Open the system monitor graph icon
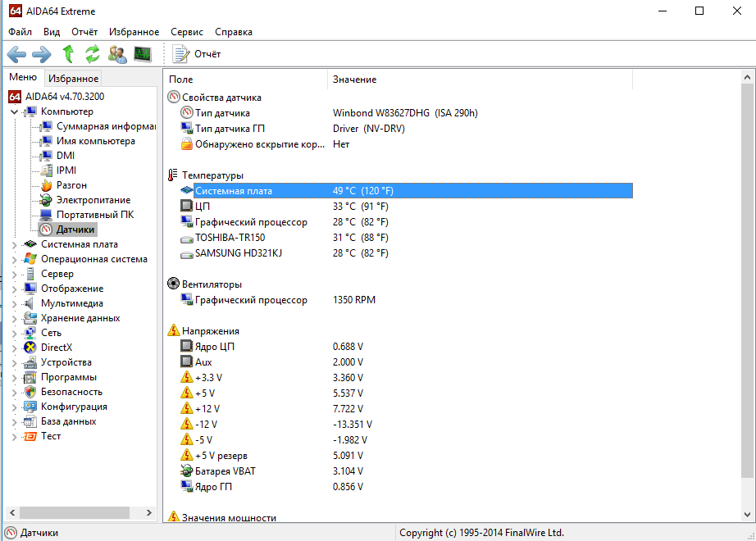The width and height of the screenshot is (756, 541). [x=143, y=54]
